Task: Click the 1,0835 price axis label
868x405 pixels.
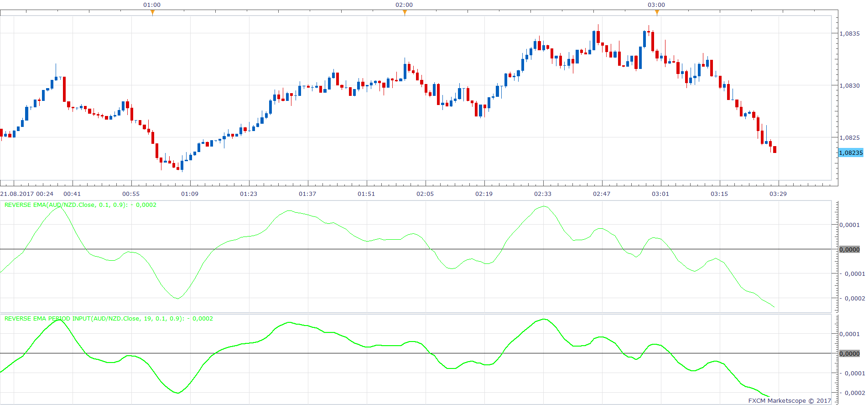Action: pyautogui.click(x=850, y=34)
